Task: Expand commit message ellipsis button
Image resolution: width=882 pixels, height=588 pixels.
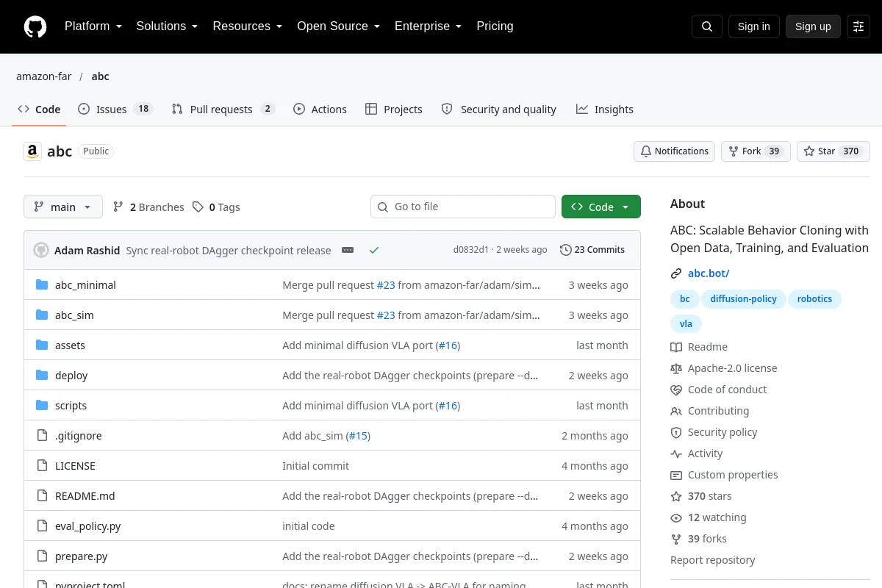Action: tap(348, 250)
